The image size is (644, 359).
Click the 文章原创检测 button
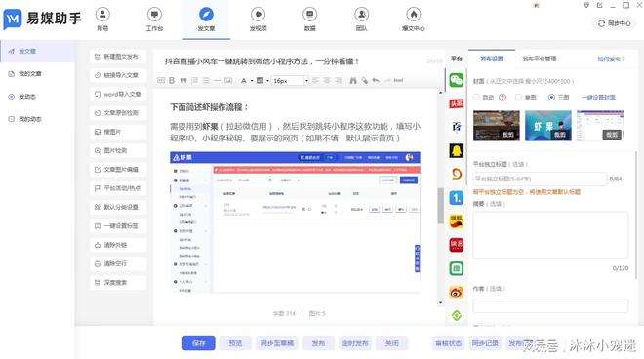(118, 113)
